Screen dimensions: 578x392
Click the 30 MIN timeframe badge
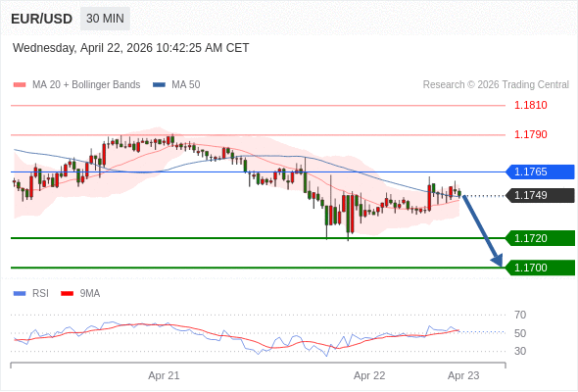pyautogui.click(x=105, y=19)
